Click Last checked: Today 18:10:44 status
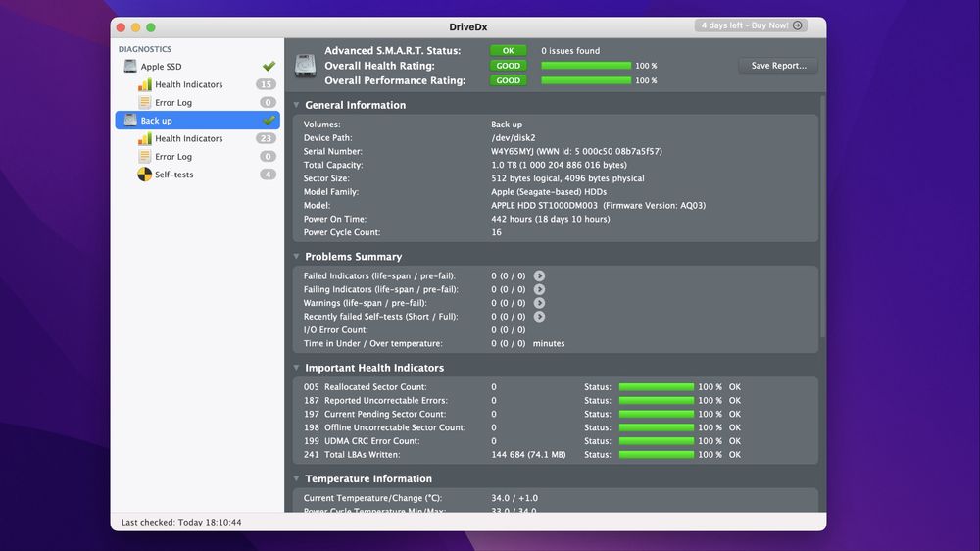This screenshot has height=551, width=980. pyautogui.click(x=181, y=522)
